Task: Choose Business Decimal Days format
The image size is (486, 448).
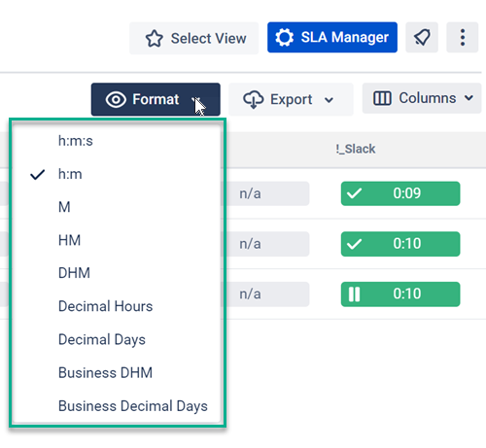Action: (x=117, y=406)
